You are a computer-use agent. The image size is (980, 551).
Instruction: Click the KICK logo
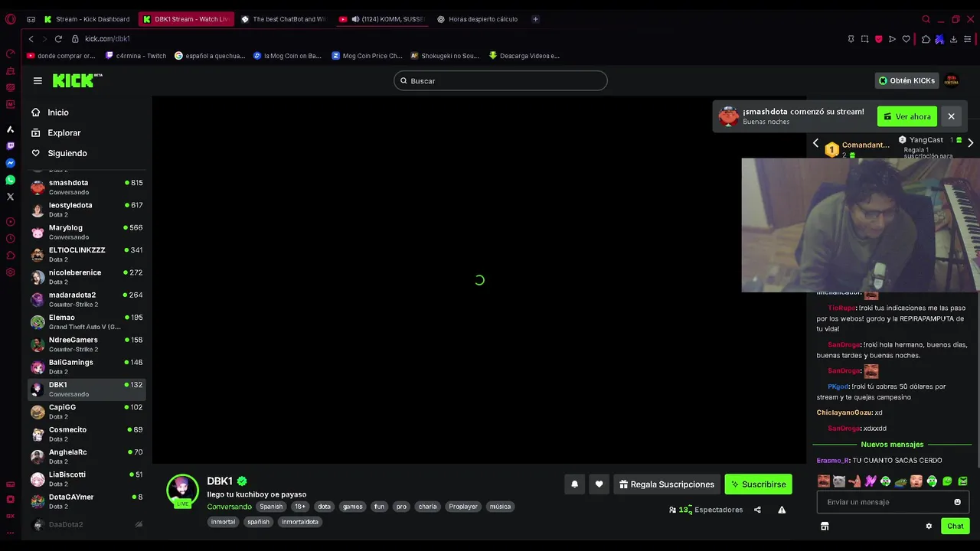pos(77,80)
